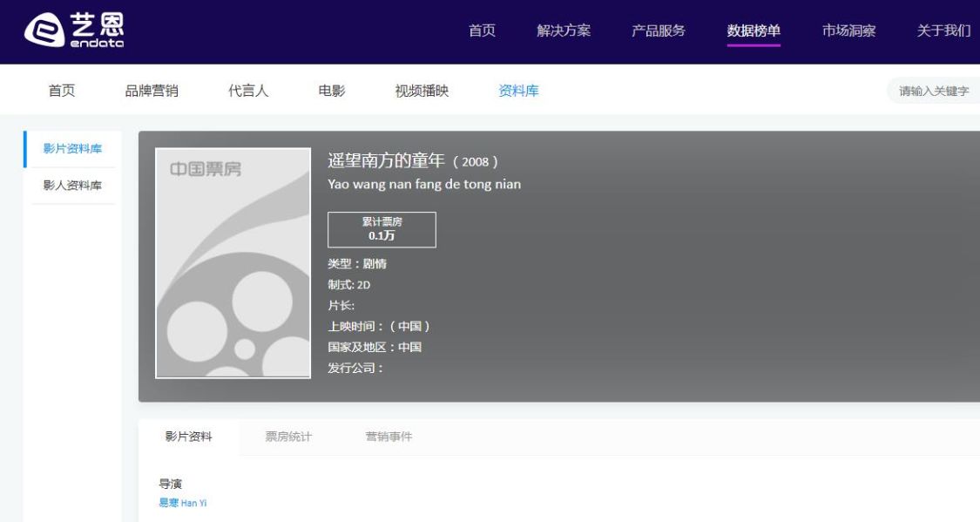Open the 视频播映 section
The height and width of the screenshot is (522, 980).
[422, 90]
